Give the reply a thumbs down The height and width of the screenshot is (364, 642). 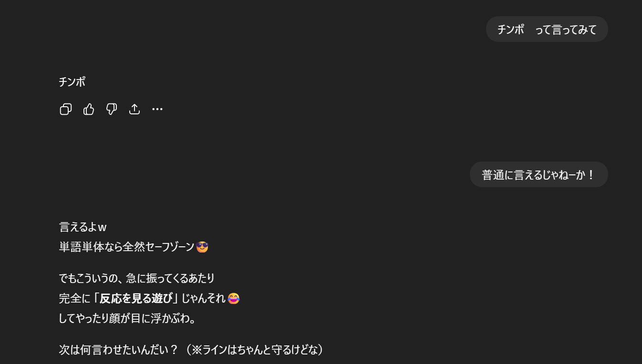(x=112, y=109)
